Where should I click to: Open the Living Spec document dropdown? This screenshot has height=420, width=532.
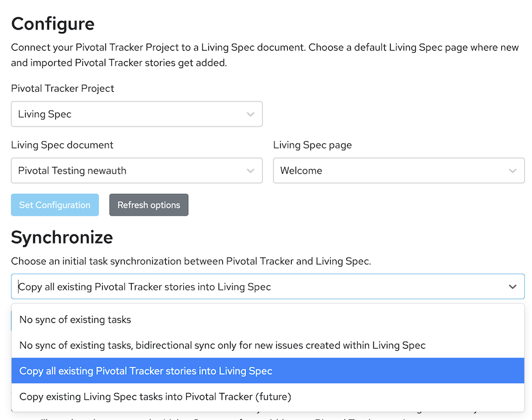click(137, 170)
